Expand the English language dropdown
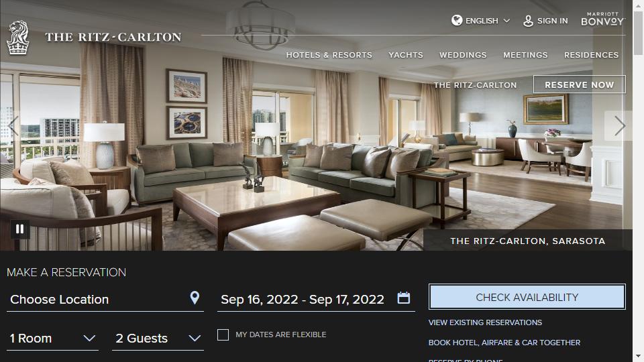This screenshot has width=644, height=362. point(481,21)
